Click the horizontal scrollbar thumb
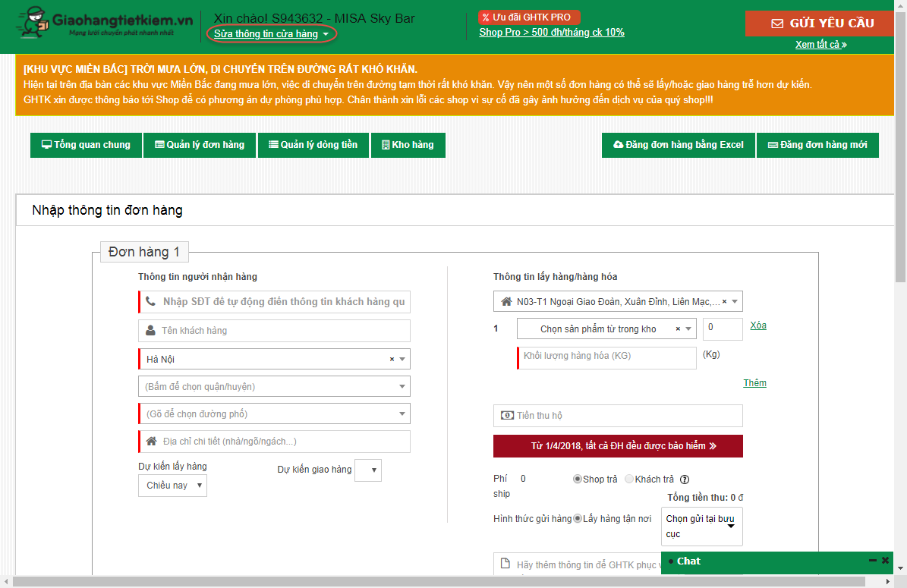Viewport: 907px width, 588px height. [439, 581]
